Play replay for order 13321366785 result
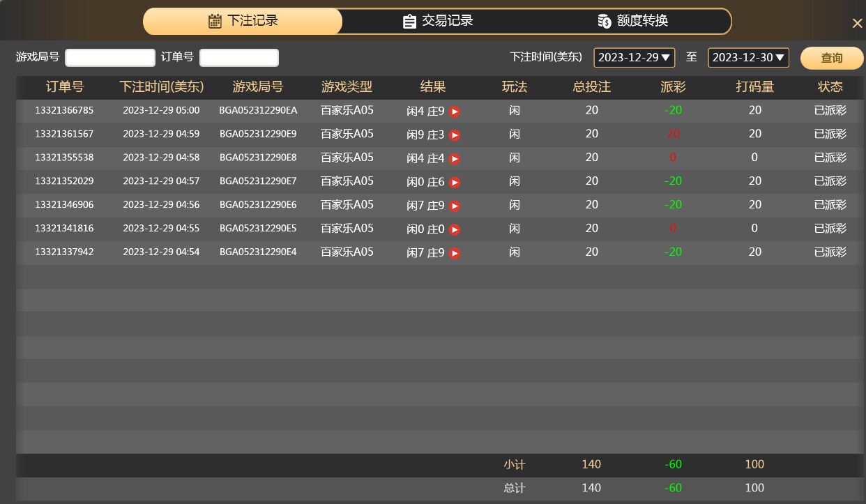The width and height of the screenshot is (866, 504). [455, 112]
